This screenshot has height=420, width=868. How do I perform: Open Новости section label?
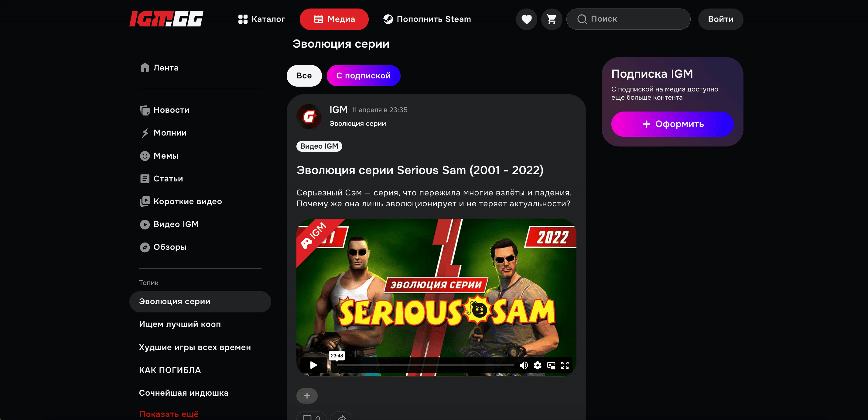pyautogui.click(x=171, y=110)
